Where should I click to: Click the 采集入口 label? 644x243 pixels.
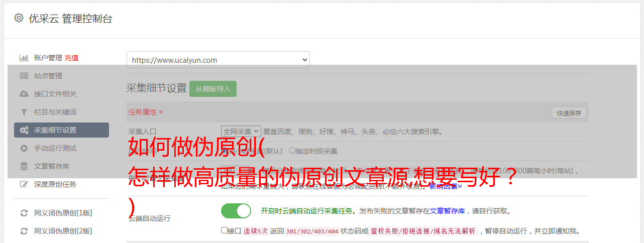142,132
